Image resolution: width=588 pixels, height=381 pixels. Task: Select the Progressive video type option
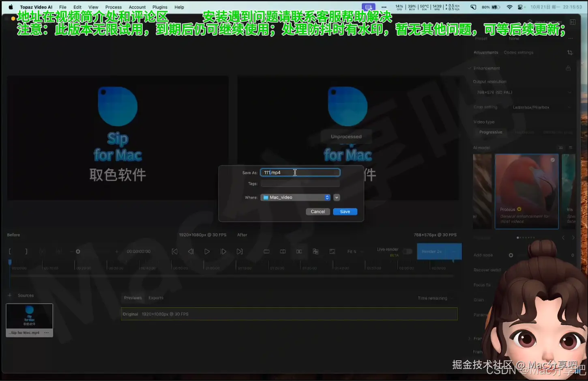[x=491, y=132]
